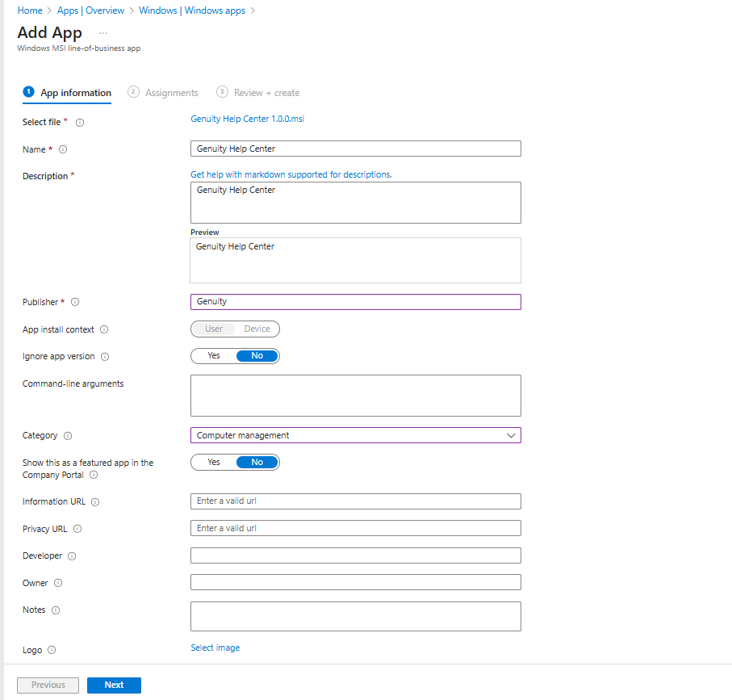Click into Command-line arguments text area
732x700 pixels.
(356, 396)
